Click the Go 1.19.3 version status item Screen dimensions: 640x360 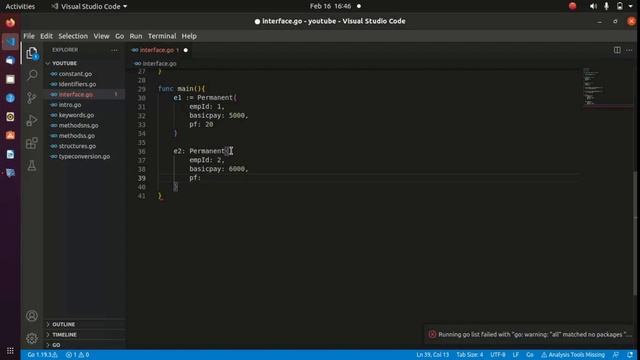pyautogui.click(x=42, y=355)
